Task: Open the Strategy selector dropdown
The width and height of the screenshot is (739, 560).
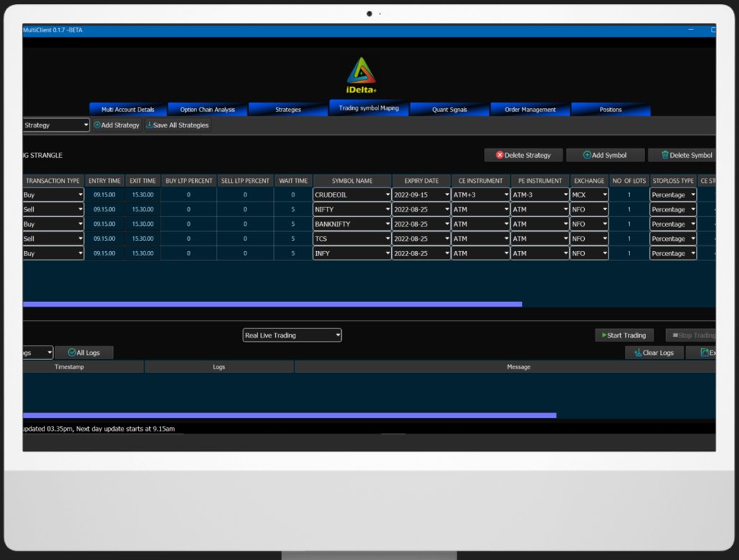Action: [x=56, y=125]
